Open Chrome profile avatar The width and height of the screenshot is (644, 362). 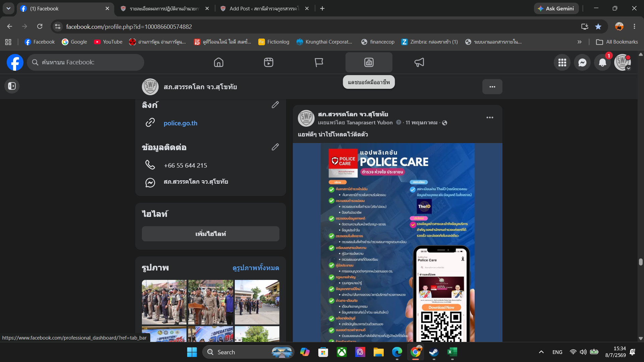click(619, 26)
